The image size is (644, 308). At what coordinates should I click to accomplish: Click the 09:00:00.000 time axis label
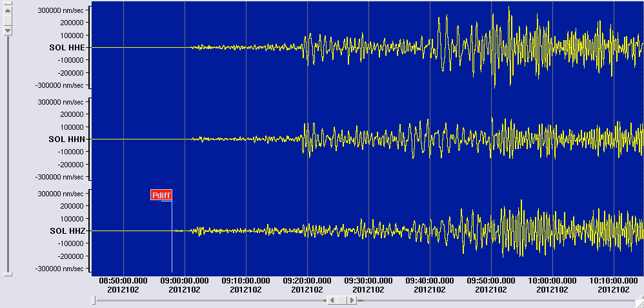click(185, 281)
